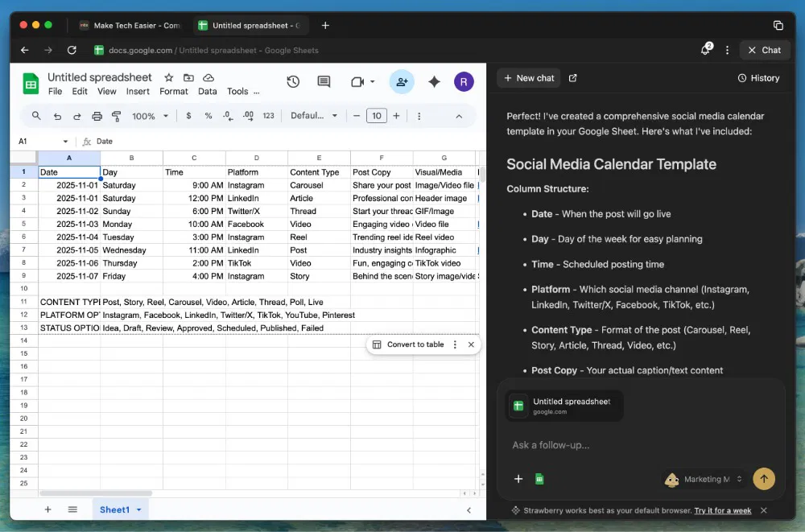Print the spreadsheet using printer icon
The image size is (805, 532).
tap(97, 116)
